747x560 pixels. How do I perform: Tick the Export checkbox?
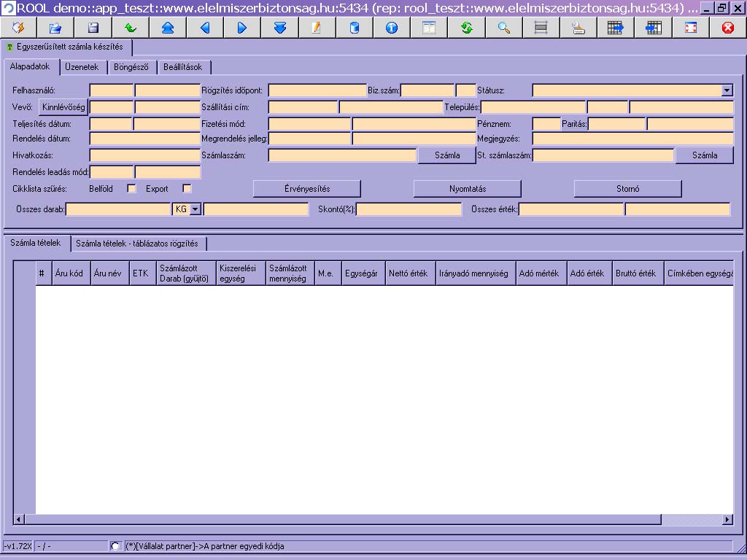187,189
